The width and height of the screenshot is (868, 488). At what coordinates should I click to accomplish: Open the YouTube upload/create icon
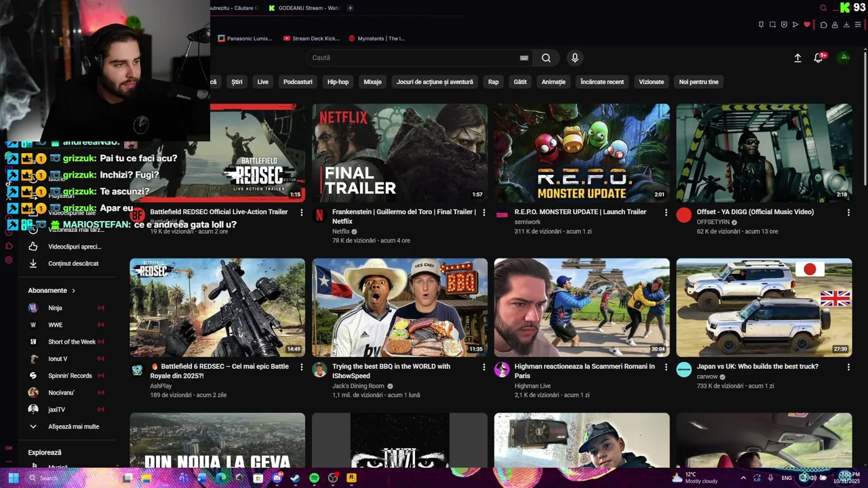(797, 58)
